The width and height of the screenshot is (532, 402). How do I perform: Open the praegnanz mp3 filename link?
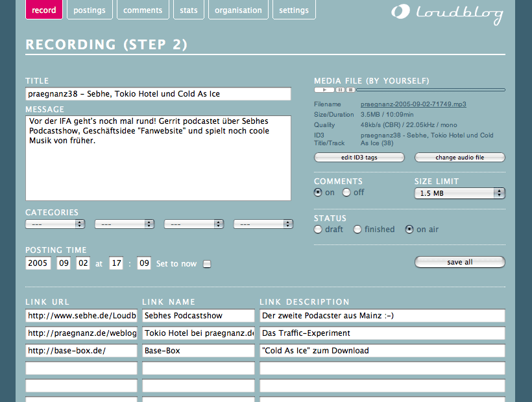coord(413,104)
